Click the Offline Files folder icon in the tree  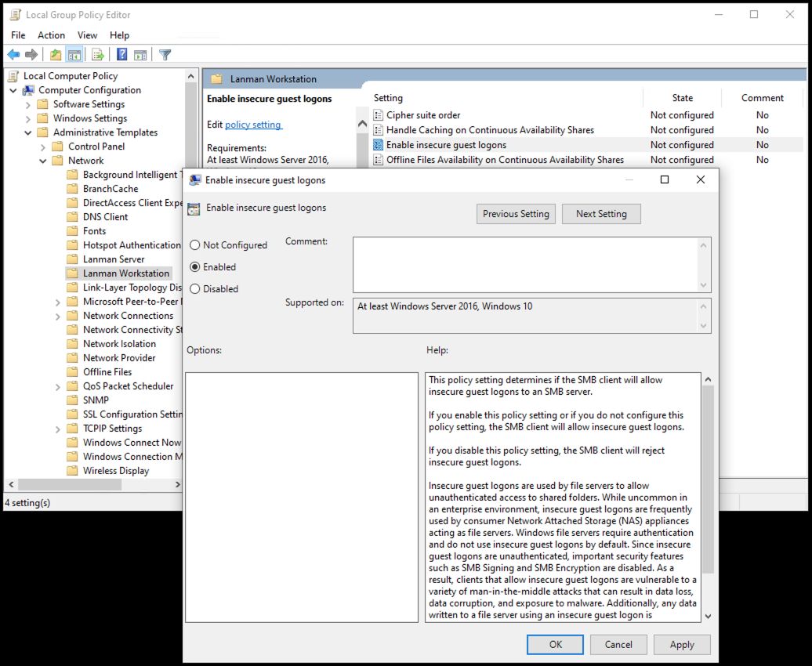(x=72, y=372)
